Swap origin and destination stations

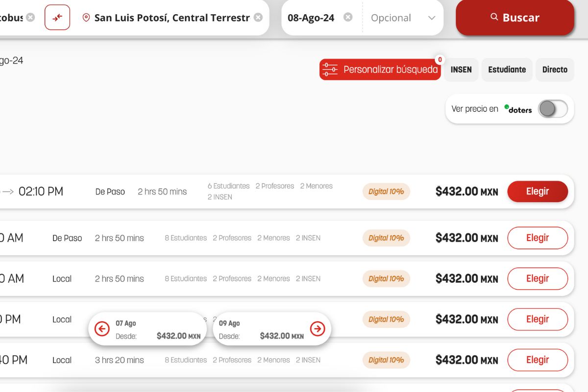57,18
